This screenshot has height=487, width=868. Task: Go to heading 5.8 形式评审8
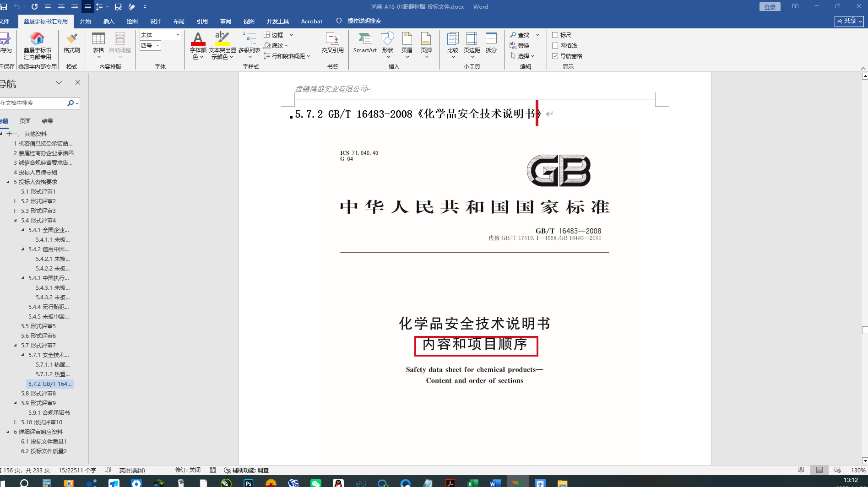click(x=38, y=393)
